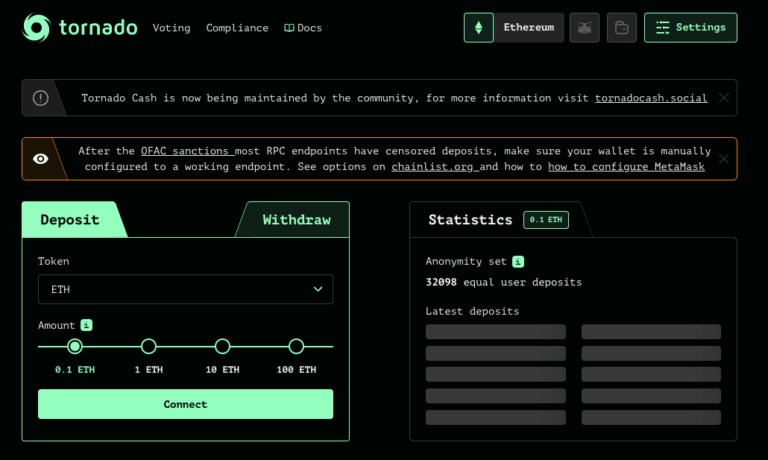This screenshot has height=460, width=768.
Task: Click the 10 ETH label under slider
Action: point(222,369)
